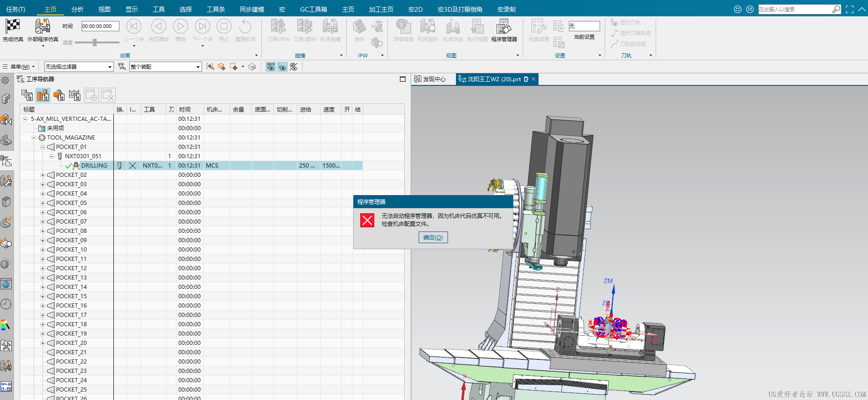Click the 详细信息 view icon
The image size is (868, 400).
tap(403, 27)
